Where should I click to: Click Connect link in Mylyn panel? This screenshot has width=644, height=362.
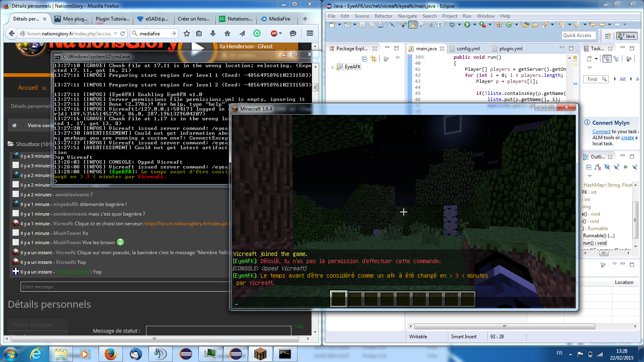point(601,132)
